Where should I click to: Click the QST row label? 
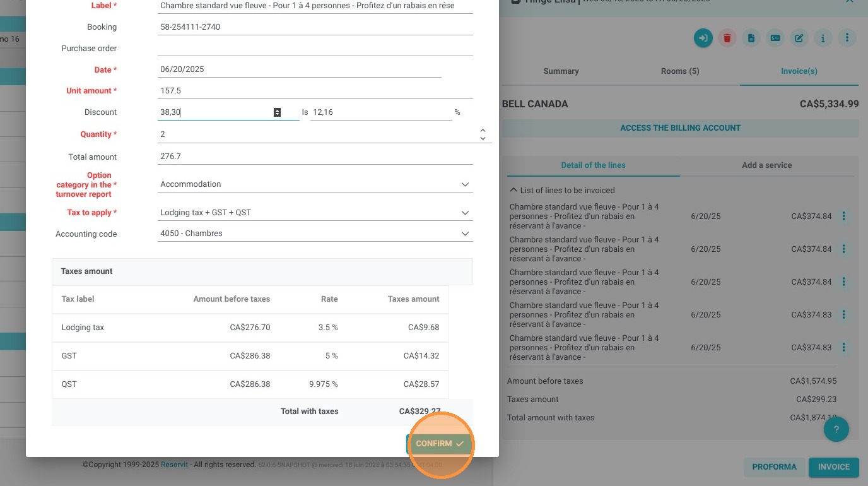69,384
